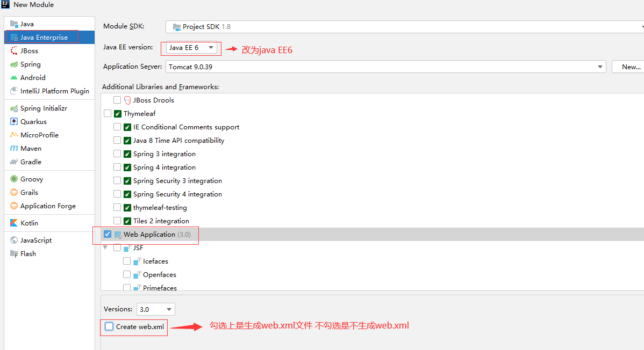Tick the Create web.xml checkbox
The image size is (644, 350).
[x=109, y=326]
